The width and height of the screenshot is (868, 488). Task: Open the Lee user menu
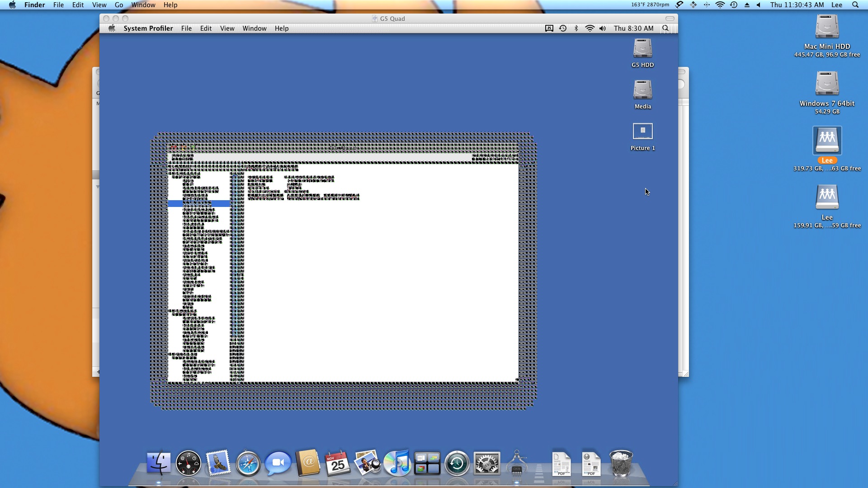pyautogui.click(x=837, y=5)
